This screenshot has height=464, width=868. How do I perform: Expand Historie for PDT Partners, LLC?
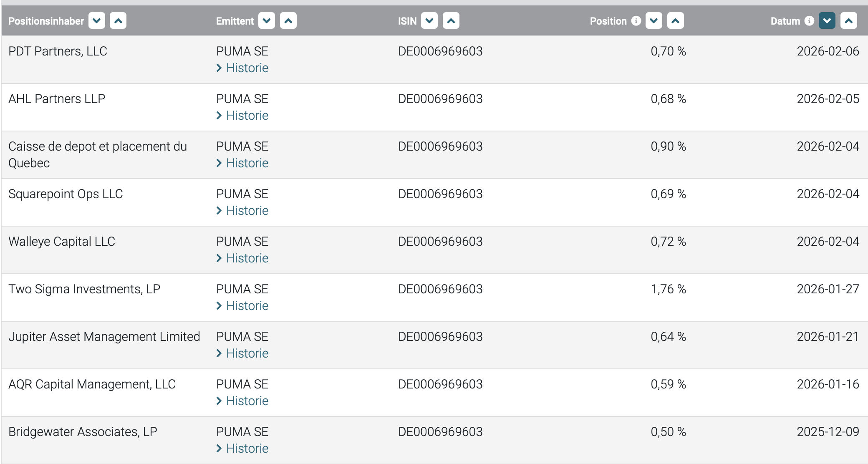[x=247, y=68]
